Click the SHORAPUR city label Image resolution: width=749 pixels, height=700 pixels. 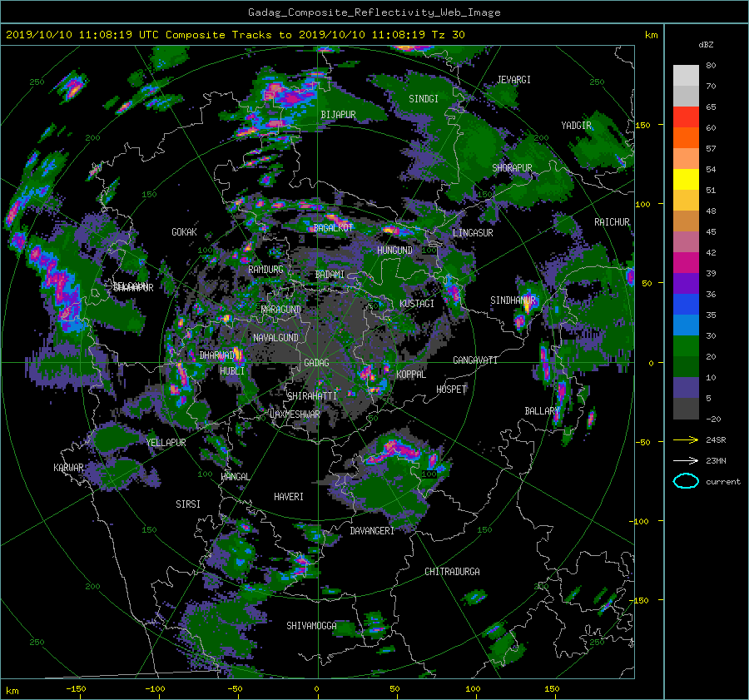tap(512, 168)
